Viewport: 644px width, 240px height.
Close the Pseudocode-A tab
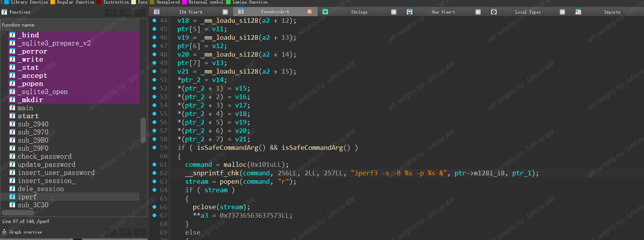click(x=309, y=12)
